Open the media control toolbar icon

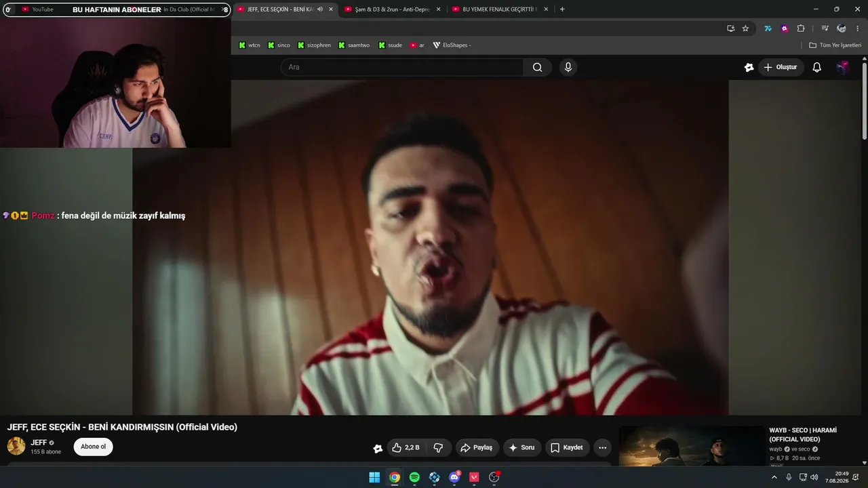tap(825, 28)
